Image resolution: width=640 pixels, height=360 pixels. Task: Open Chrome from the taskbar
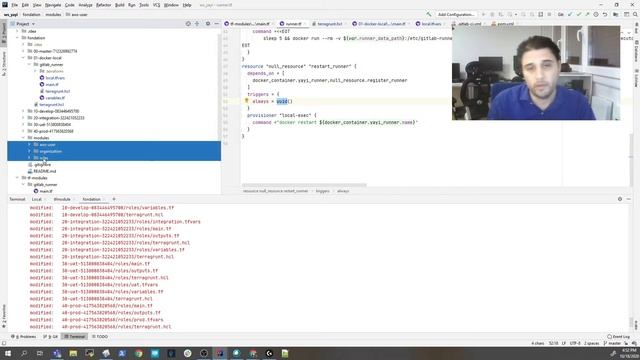point(138,353)
